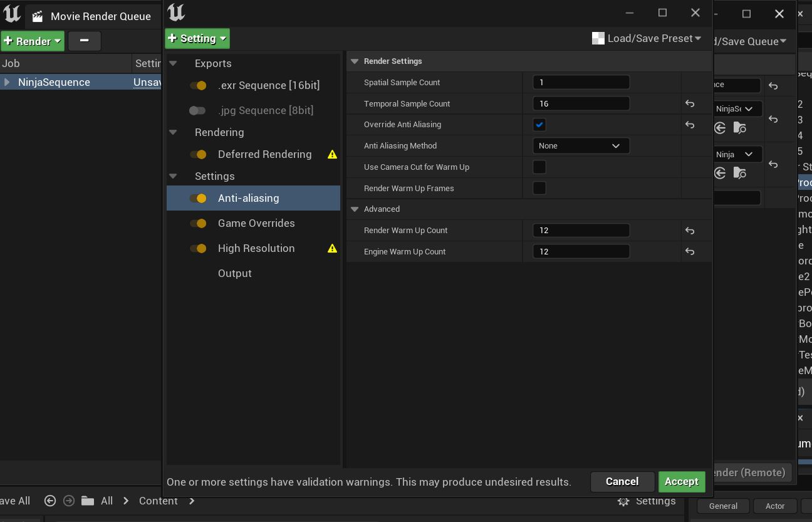Viewport: 812px width, 522px height.
Task: Reset Override Anti Aliasing to default
Action: tap(690, 125)
